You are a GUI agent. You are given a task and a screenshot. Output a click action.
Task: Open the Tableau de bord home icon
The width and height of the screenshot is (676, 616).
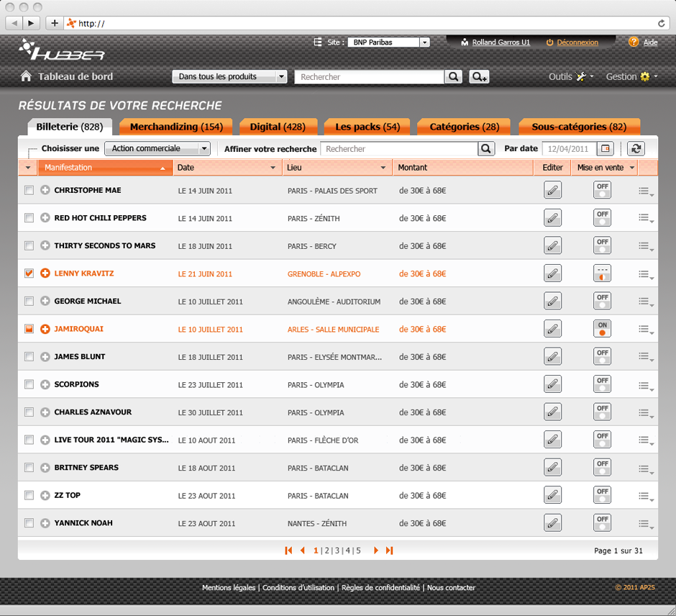pos(26,76)
